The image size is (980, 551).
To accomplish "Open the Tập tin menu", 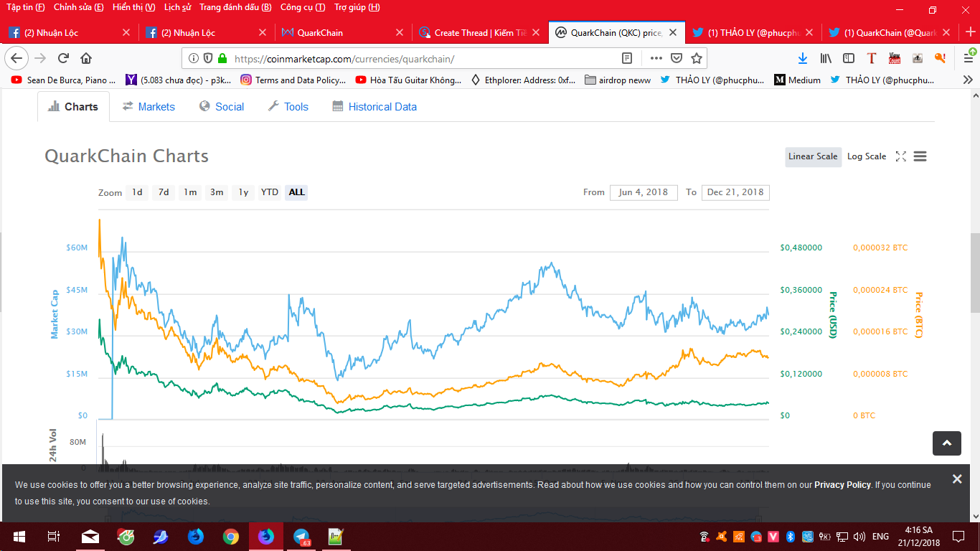I will tap(25, 7).
